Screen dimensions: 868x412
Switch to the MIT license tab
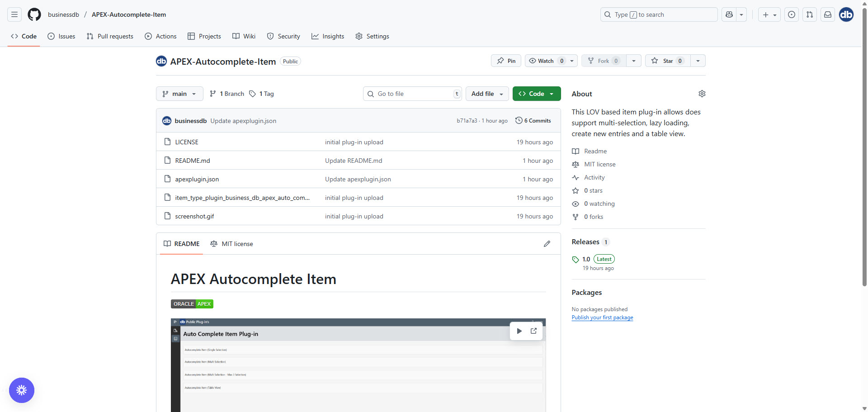[232, 244]
